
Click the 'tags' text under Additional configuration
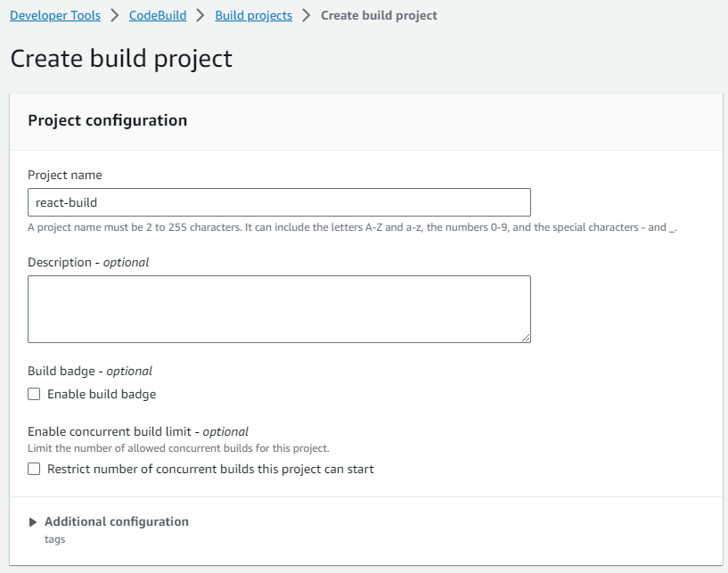[54, 539]
